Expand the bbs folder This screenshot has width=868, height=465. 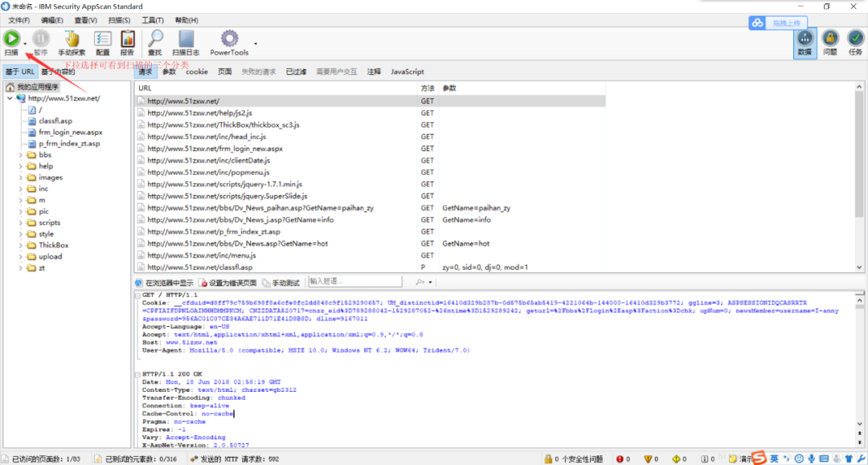(21, 155)
